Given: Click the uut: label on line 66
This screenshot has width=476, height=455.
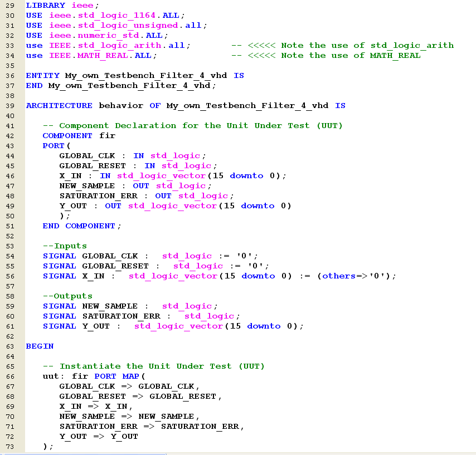Looking at the screenshot, I should click(54, 376).
